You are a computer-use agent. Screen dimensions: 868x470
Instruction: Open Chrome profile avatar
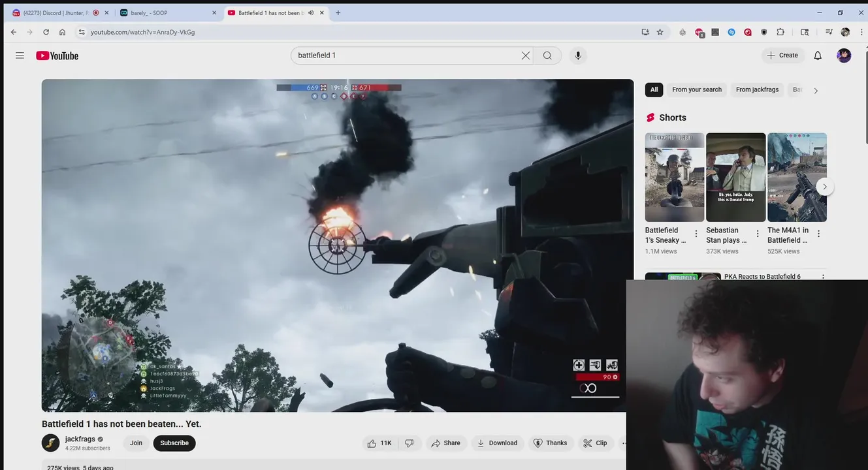[845, 32]
